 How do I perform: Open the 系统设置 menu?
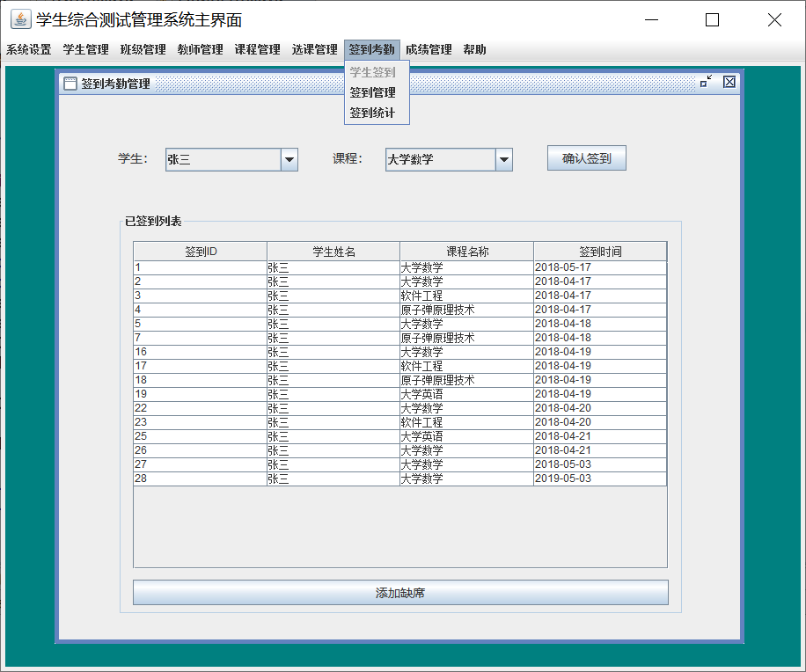[x=29, y=50]
